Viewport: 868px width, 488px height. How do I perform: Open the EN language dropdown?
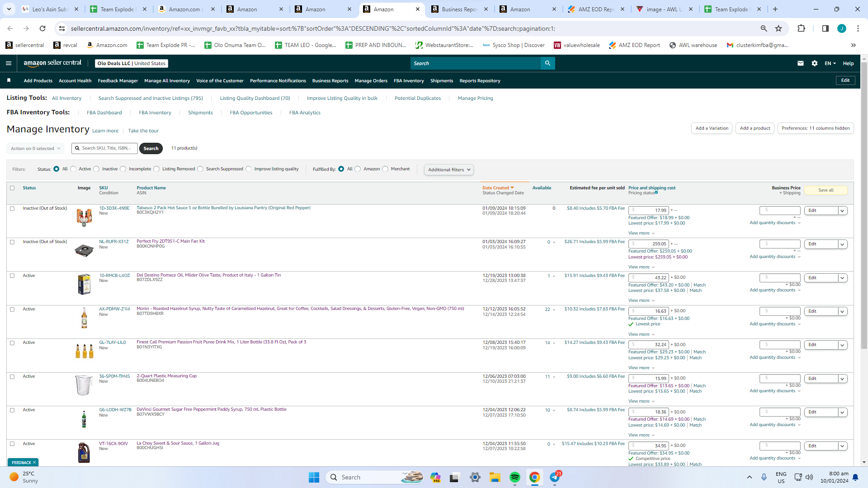point(830,63)
